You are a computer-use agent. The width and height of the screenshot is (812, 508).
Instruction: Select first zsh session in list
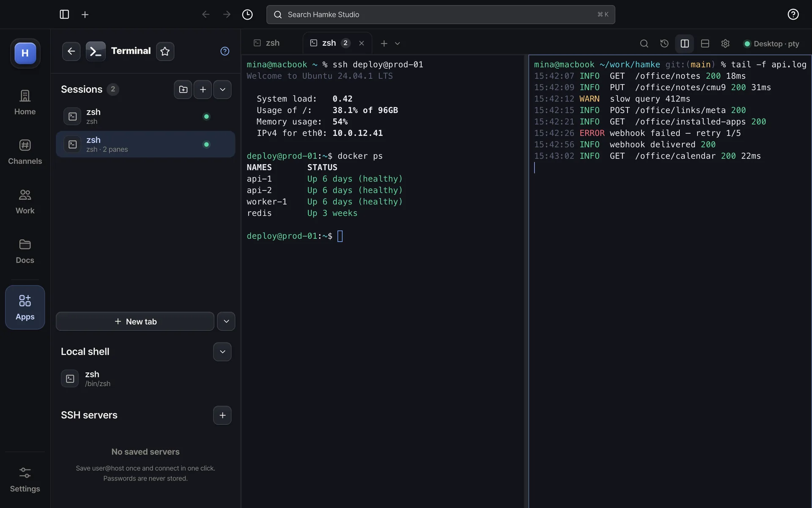145,116
